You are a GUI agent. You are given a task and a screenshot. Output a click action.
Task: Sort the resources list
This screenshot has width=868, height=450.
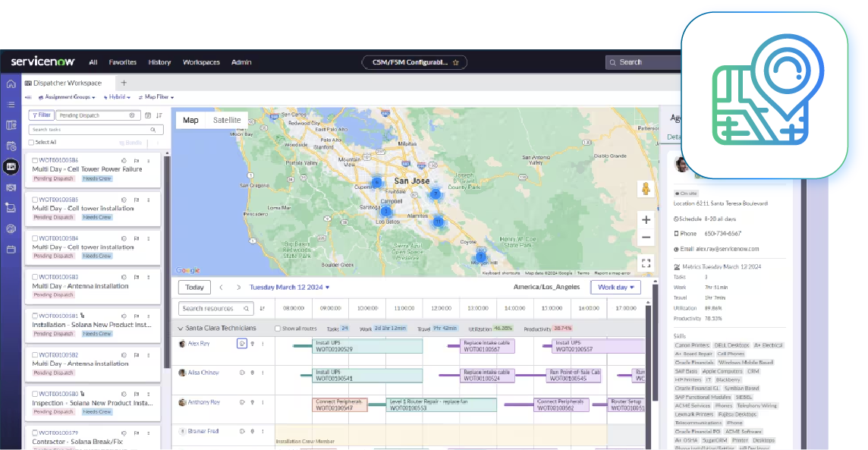[x=263, y=309]
